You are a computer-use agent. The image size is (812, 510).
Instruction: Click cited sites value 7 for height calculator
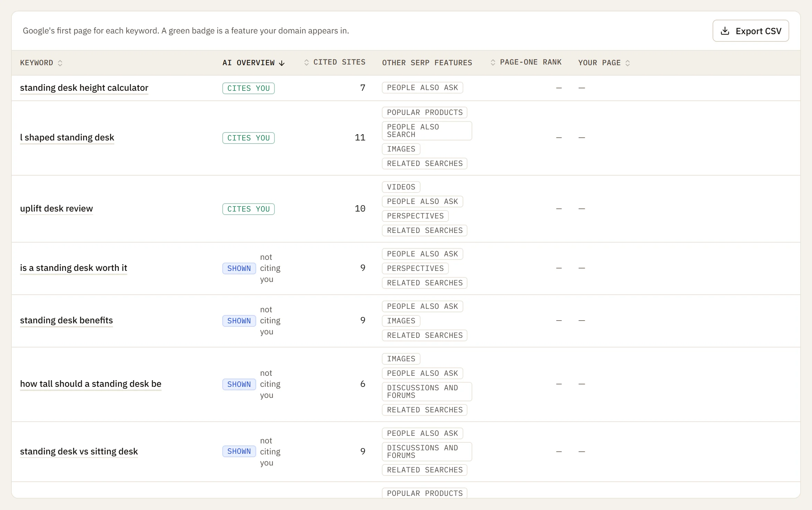(x=363, y=88)
